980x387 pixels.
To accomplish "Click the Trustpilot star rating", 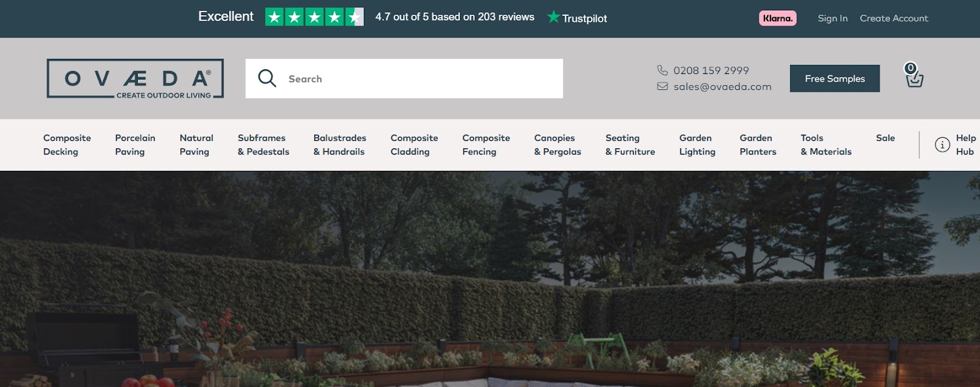I will tap(314, 17).
